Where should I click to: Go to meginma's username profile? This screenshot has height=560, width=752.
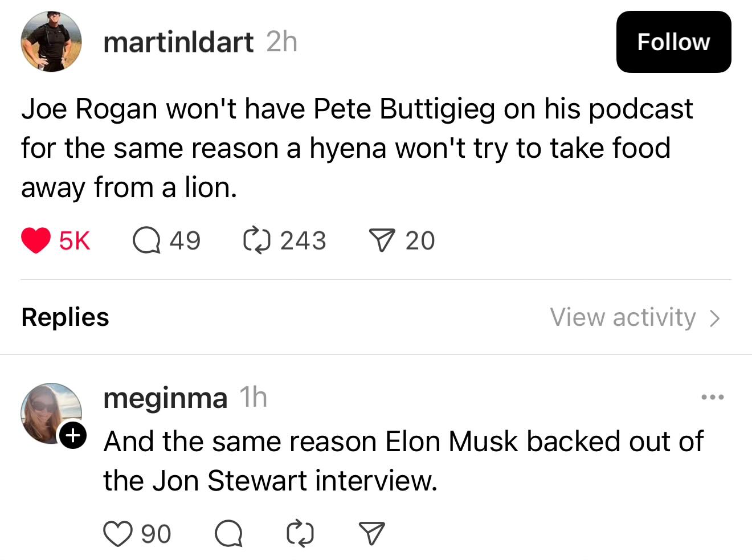pos(165,398)
